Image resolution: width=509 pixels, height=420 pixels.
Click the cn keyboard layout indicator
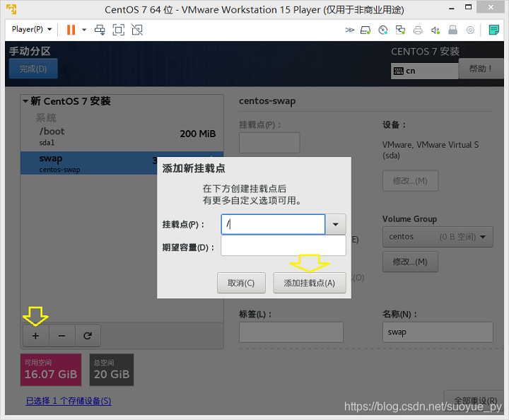coord(425,71)
